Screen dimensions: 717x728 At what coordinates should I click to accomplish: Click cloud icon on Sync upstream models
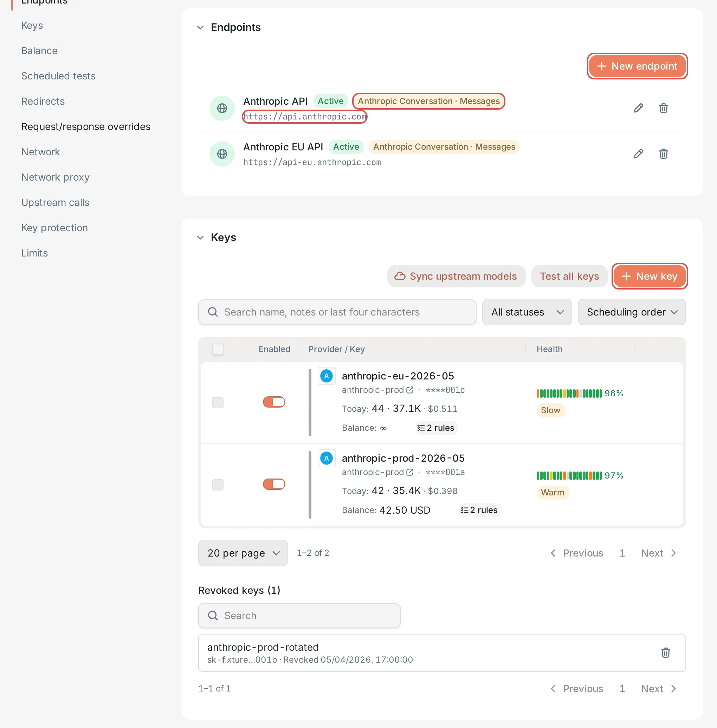pyautogui.click(x=400, y=276)
